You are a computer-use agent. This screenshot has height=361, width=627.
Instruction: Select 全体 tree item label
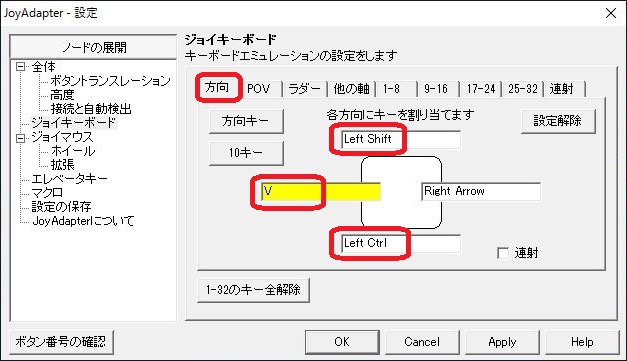44,67
